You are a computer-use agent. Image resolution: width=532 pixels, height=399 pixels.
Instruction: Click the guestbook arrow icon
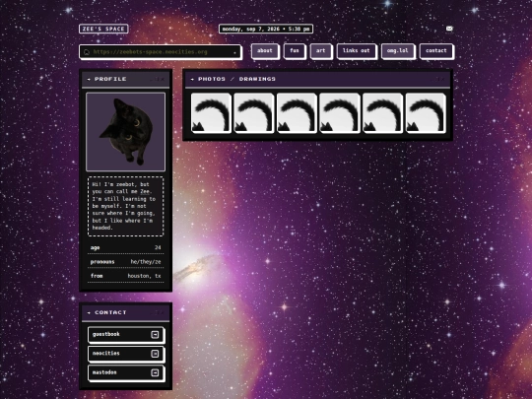pos(155,335)
